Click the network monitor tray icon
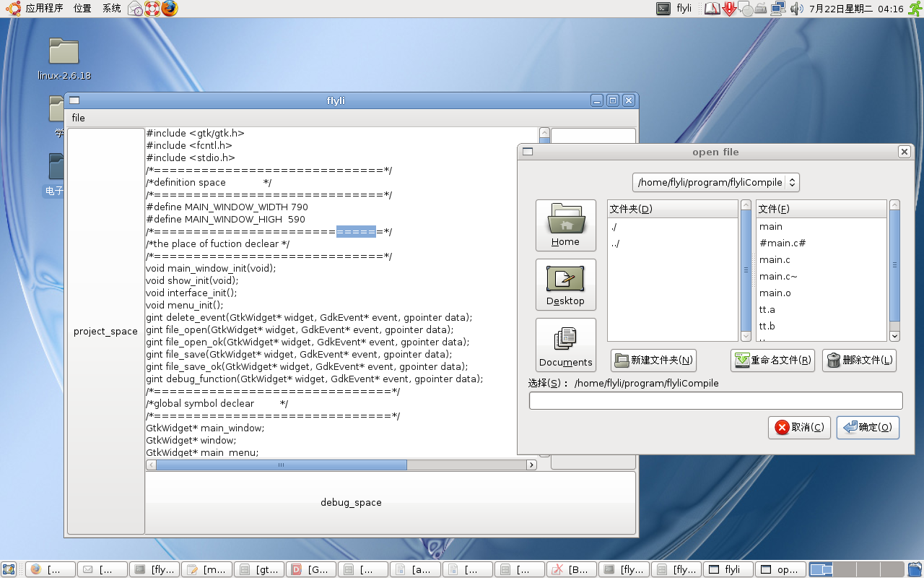Screen dimensions: 924x578 click(778, 9)
